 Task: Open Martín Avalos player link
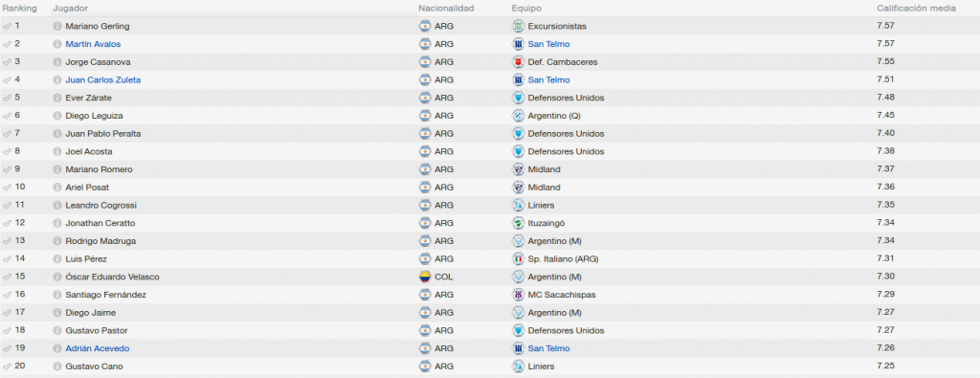point(93,44)
